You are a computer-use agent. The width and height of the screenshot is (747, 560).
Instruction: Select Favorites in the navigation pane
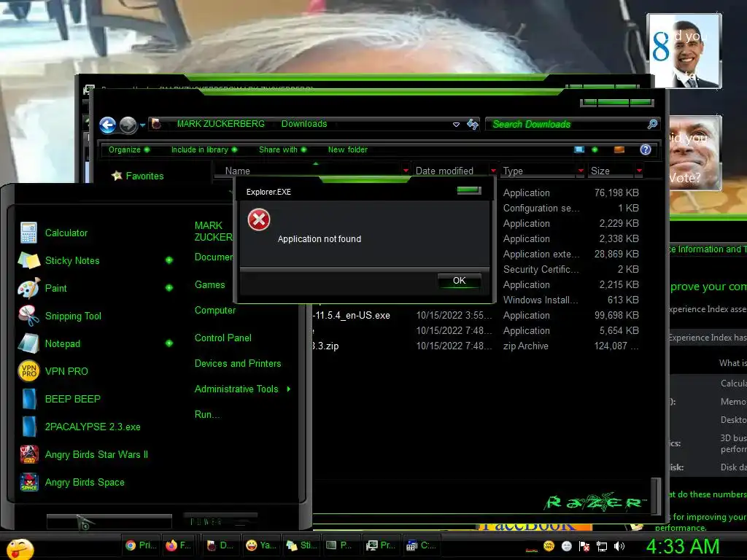coord(144,176)
